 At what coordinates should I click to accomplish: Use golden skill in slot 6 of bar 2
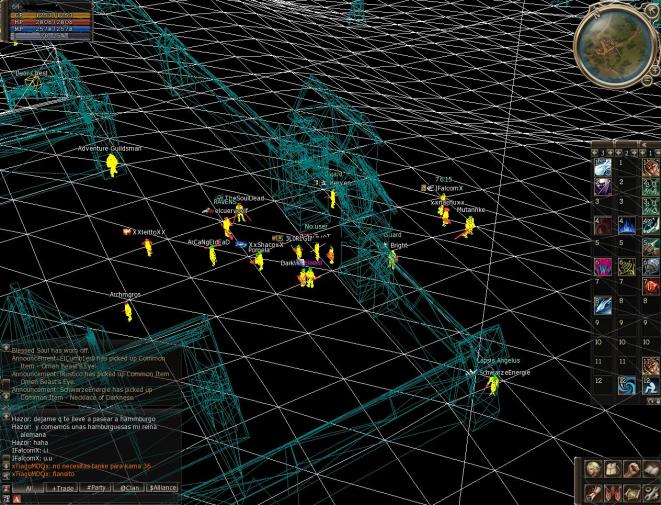point(627,266)
